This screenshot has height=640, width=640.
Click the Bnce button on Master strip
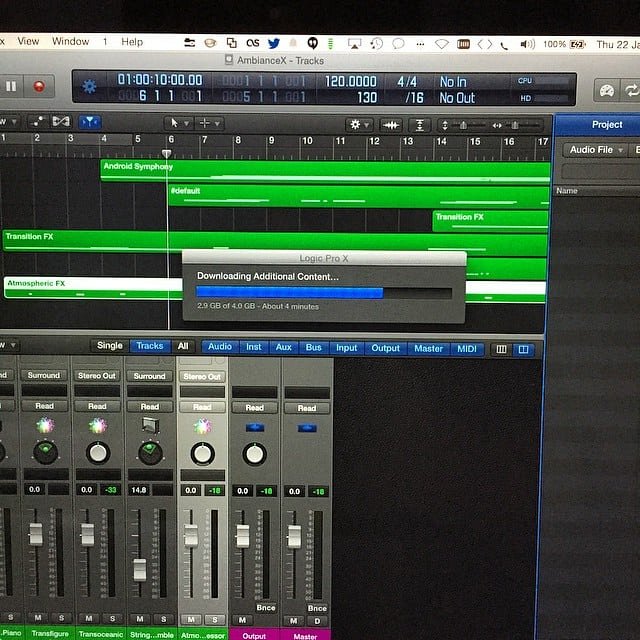317,608
